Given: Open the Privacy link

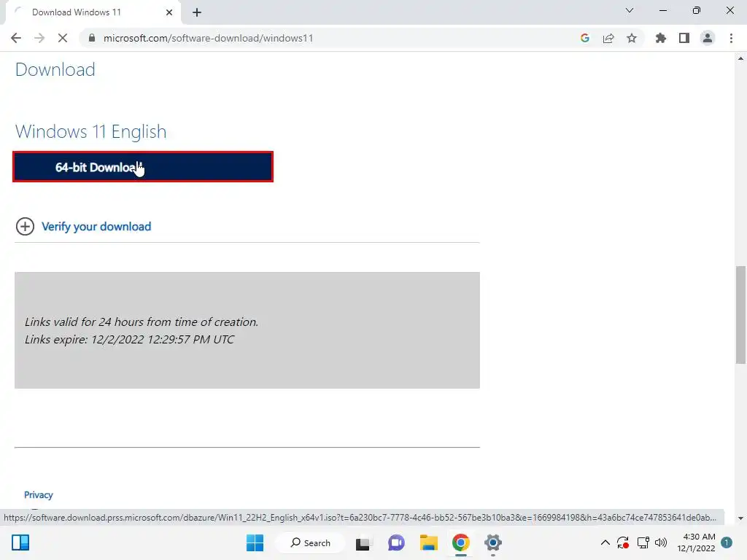Looking at the screenshot, I should pyautogui.click(x=39, y=495).
